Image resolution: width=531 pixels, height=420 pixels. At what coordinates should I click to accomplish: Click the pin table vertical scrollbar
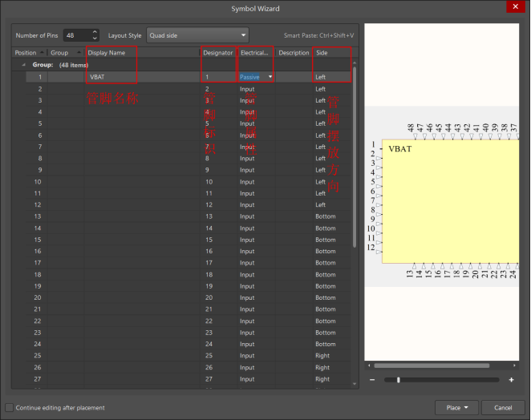[355, 160]
